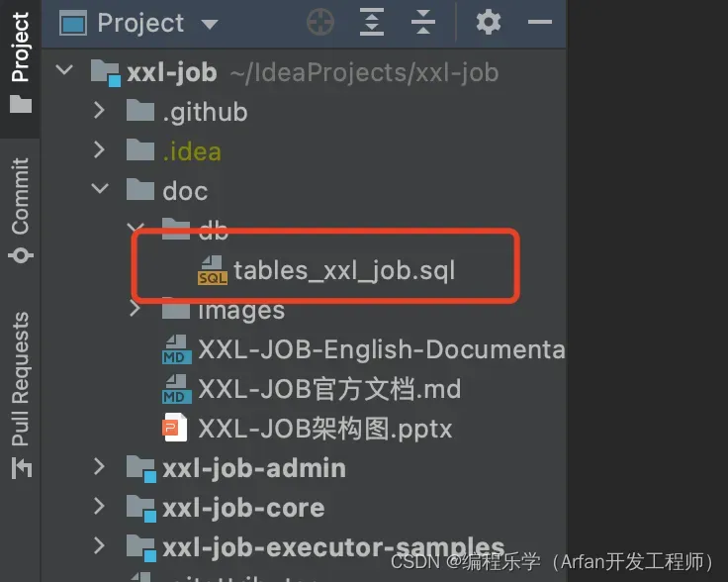The image size is (728, 582).
Task: Click the Select Opened File locate icon
Action: point(320,22)
